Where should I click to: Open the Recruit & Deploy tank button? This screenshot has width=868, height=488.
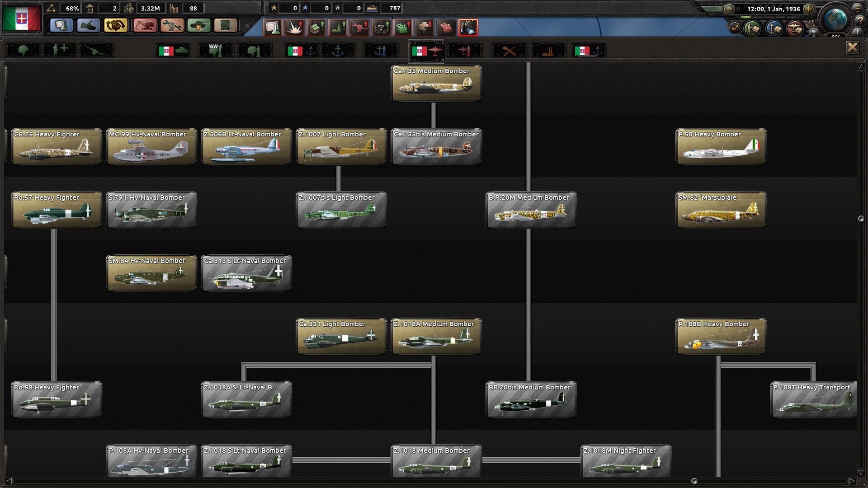tap(198, 26)
